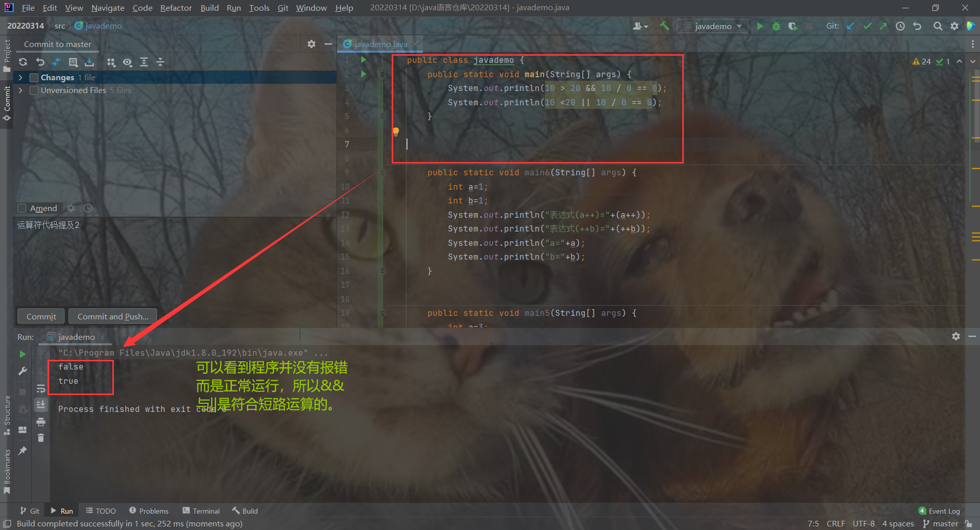
Task: Click the Shelve silently icon
Action: (x=89, y=62)
